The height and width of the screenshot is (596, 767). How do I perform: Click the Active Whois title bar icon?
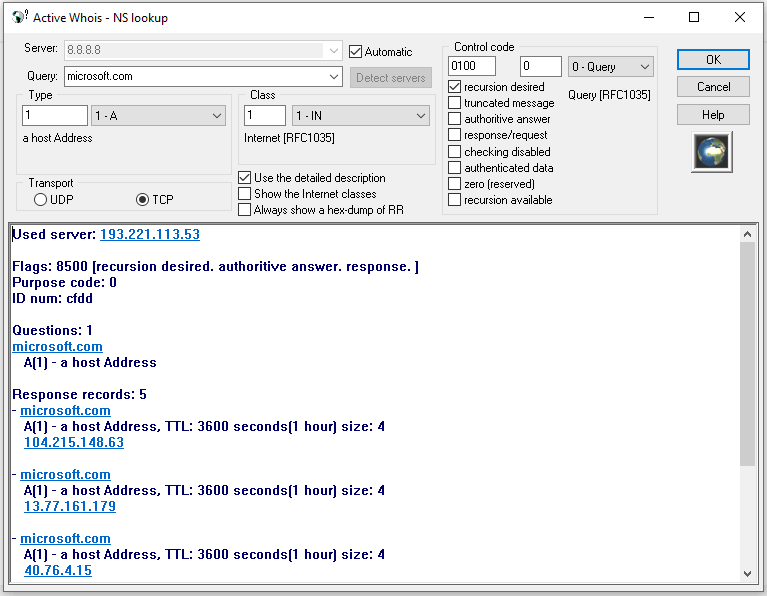(19, 18)
